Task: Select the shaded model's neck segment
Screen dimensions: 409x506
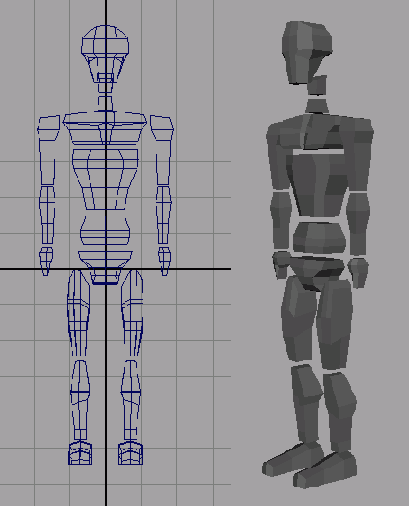Action: (x=317, y=106)
